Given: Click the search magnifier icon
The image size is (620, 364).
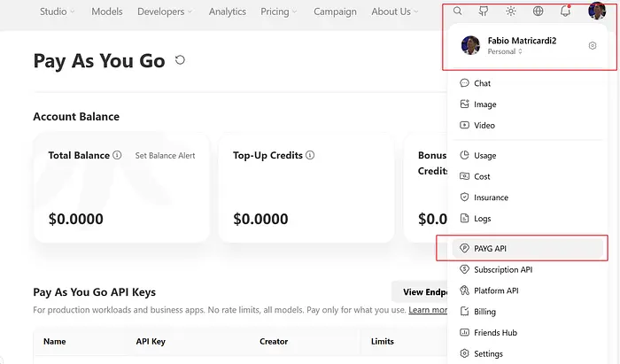Looking at the screenshot, I should point(458,11).
